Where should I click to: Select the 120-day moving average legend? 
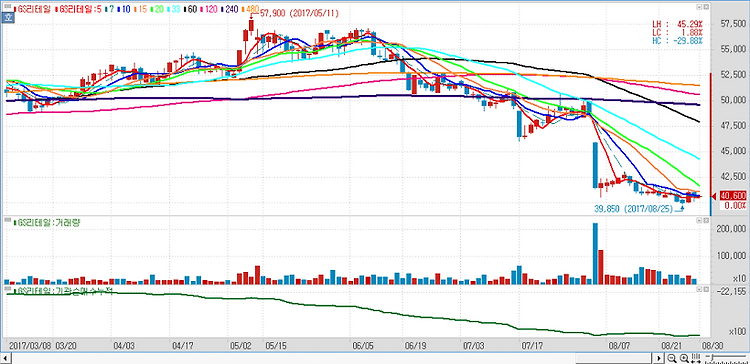(x=209, y=9)
